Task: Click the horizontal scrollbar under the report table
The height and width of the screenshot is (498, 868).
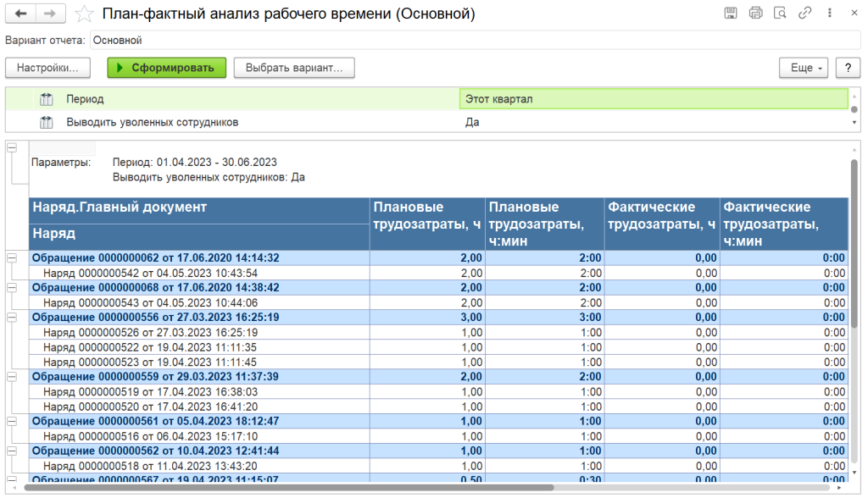Action: 288,488
